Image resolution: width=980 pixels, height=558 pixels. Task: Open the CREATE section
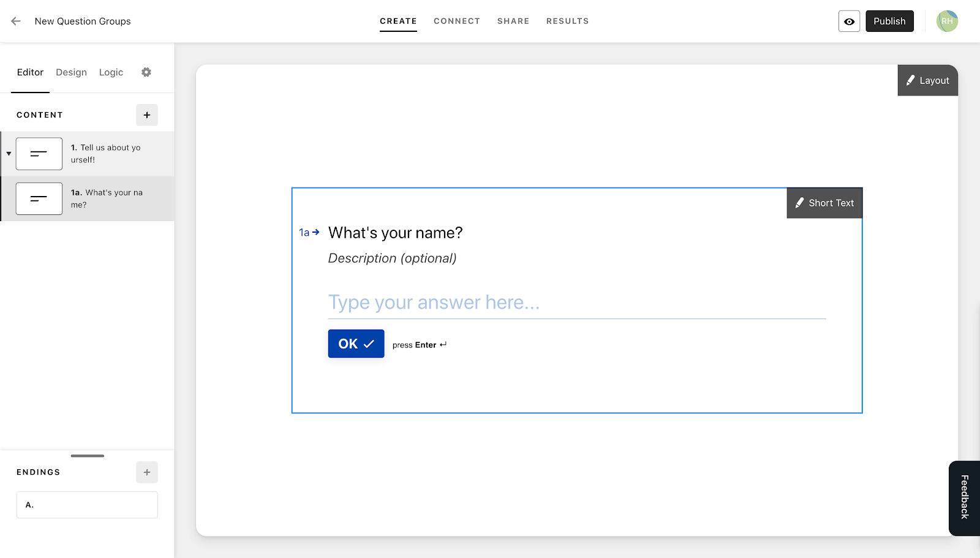398,21
